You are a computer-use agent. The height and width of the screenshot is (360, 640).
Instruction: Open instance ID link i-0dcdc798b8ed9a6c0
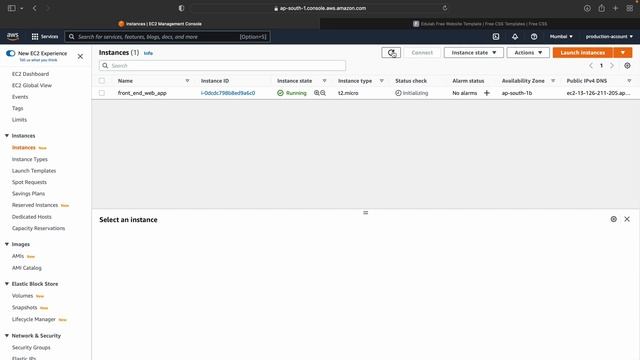tap(228, 93)
